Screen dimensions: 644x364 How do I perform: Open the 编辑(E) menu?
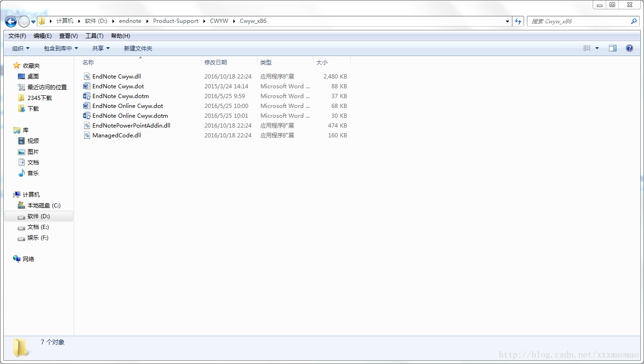(42, 36)
